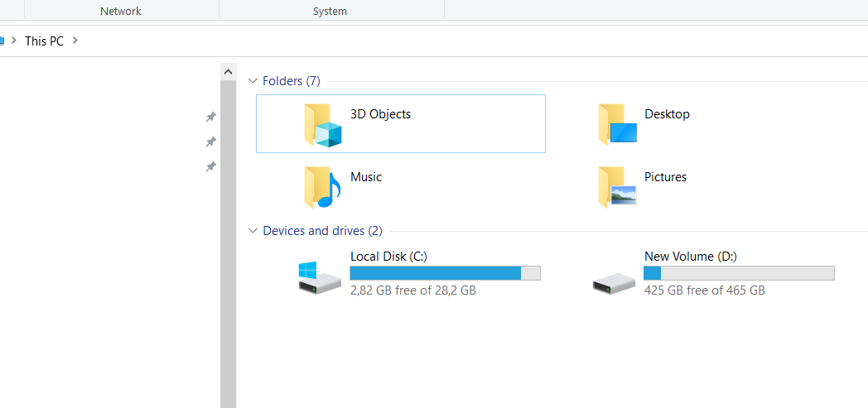Click the Devices and drives (2) header text

[x=322, y=231]
